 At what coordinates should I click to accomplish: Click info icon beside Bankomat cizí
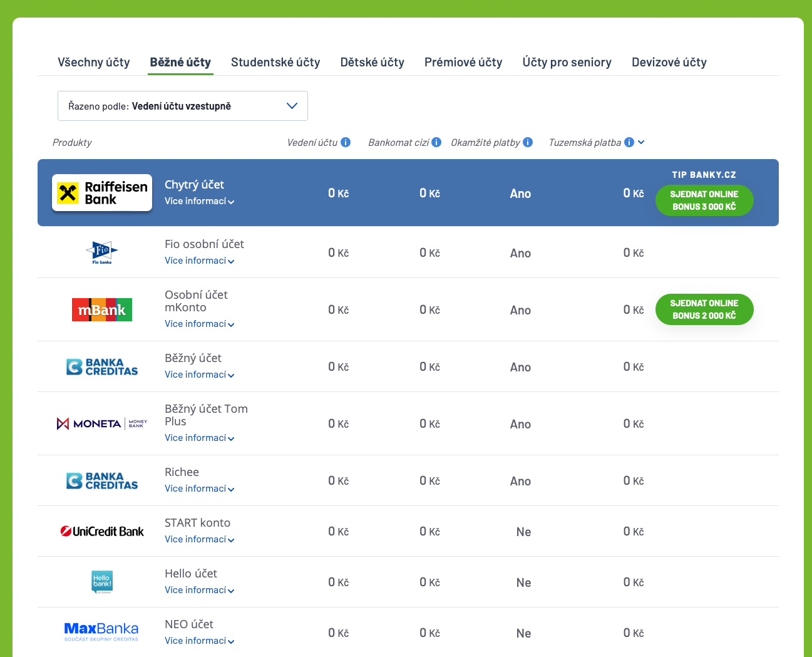[x=436, y=142]
